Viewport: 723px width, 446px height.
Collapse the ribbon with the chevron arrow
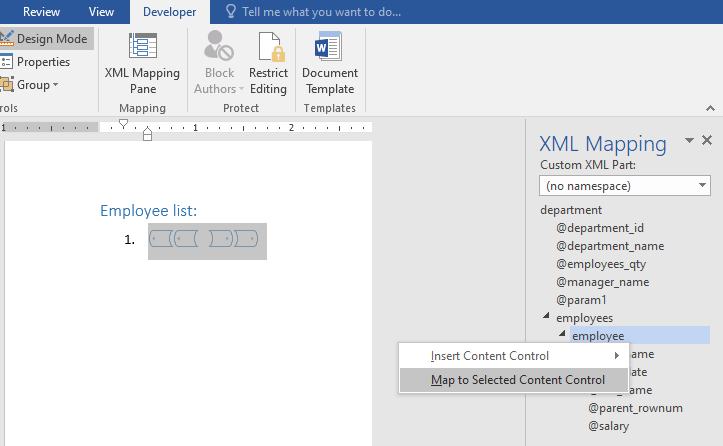pyautogui.click(x=710, y=108)
